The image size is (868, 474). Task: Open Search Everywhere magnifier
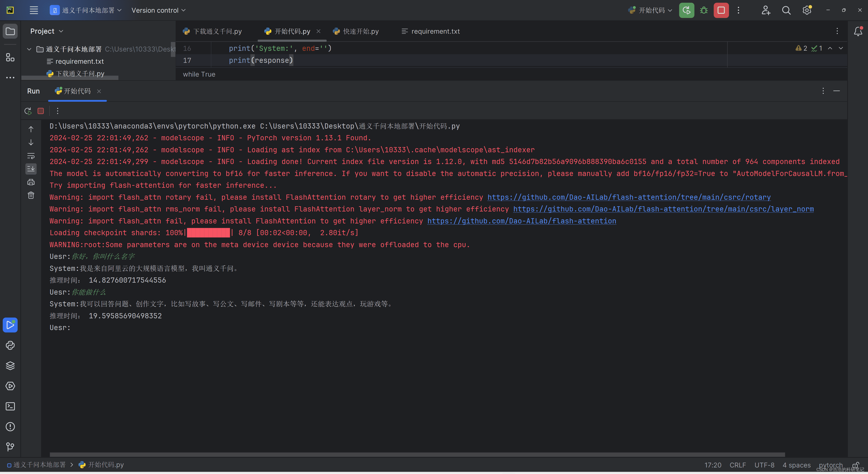pos(786,10)
